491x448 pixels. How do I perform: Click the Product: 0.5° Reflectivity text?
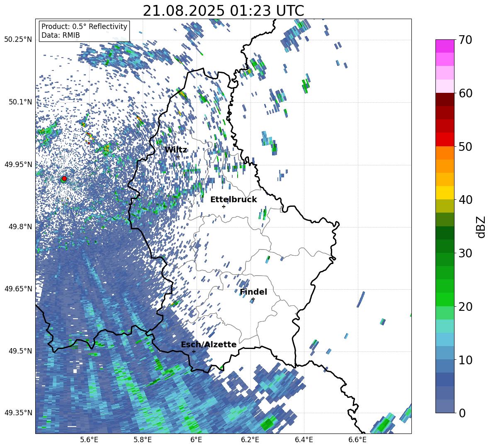coord(84,26)
